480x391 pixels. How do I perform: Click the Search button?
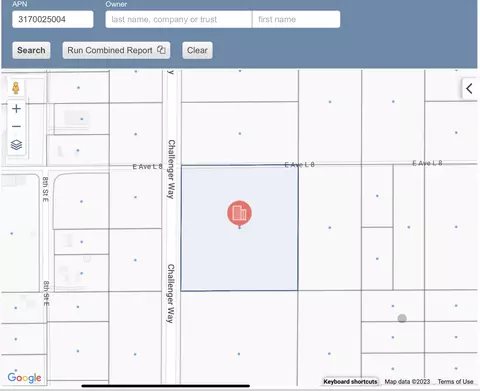[x=31, y=50]
